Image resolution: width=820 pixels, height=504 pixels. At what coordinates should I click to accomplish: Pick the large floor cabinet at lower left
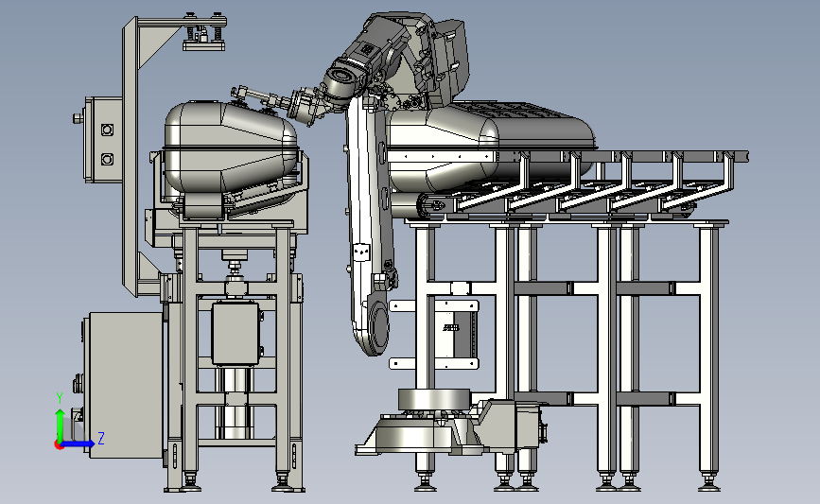(x=125, y=385)
